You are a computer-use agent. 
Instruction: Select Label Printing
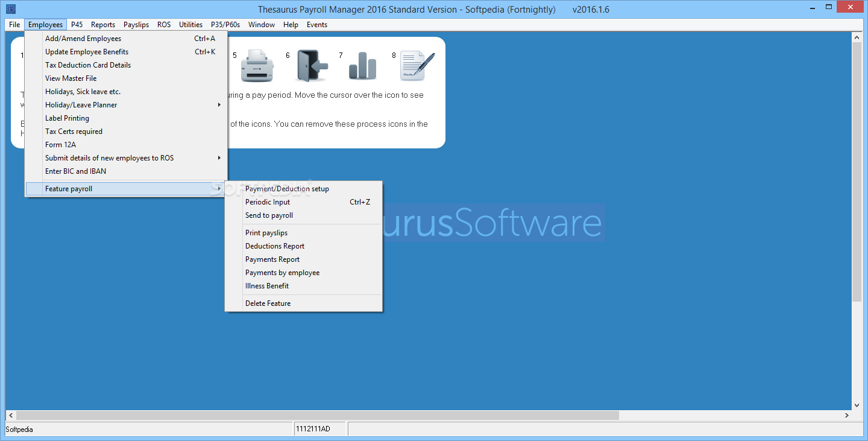pos(126,118)
